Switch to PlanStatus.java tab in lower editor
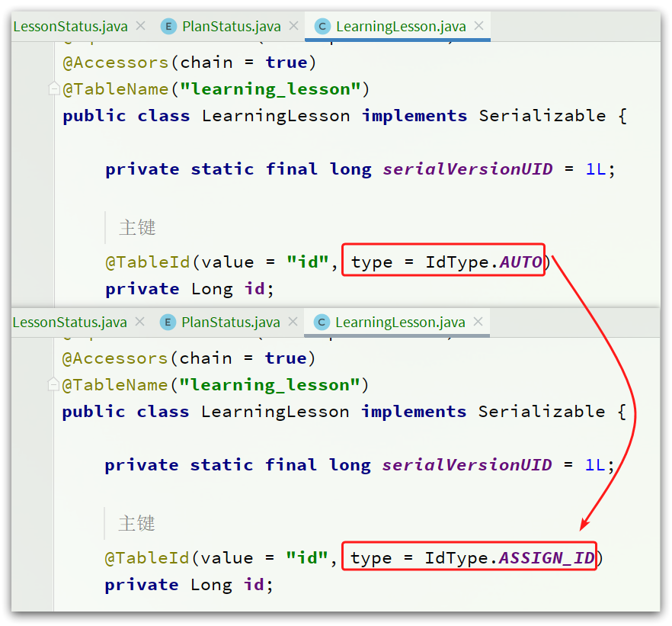Viewport: 672px width, 626px height. pyautogui.click(x=231, y=323)
